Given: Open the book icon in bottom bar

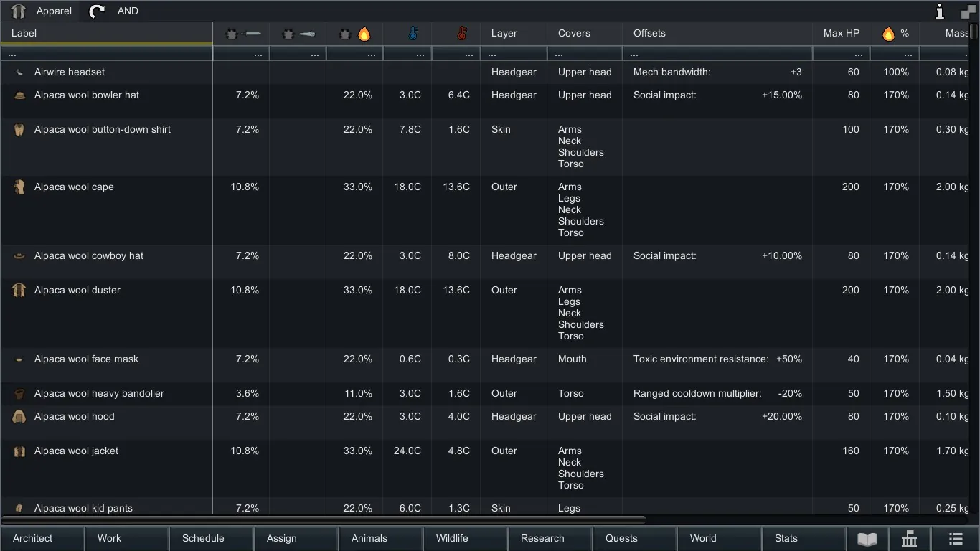Looking at the screenshot, I should tap(867, 538).
